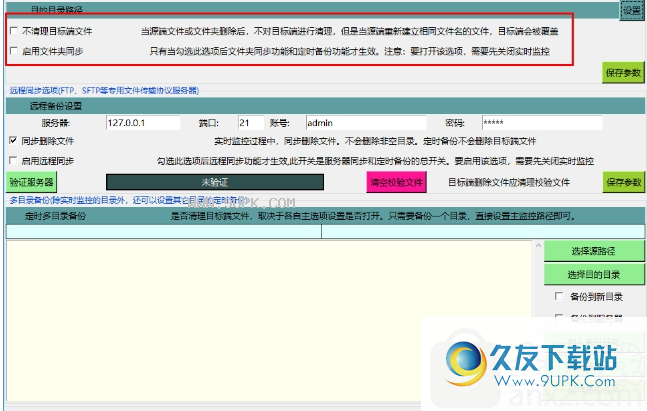This screenshot has width=647, height=411.
Task: Click the pale yellow backup task list area
Action: click(x=269, y=321)
